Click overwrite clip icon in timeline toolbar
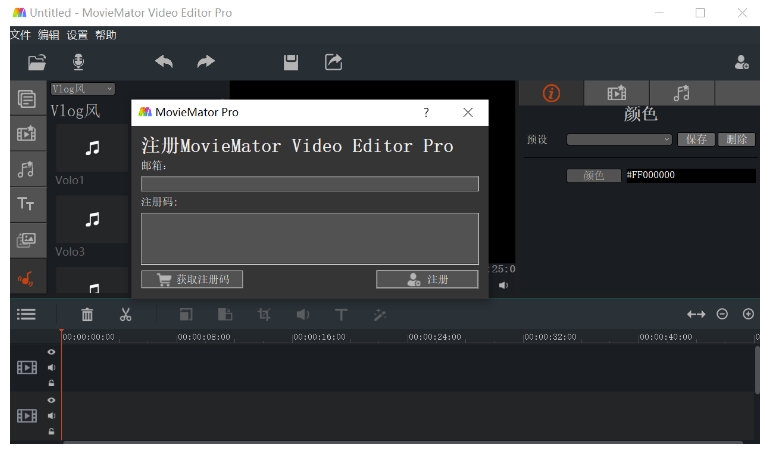The height and width of the screenshot is (451, 771). pos(186,314)
